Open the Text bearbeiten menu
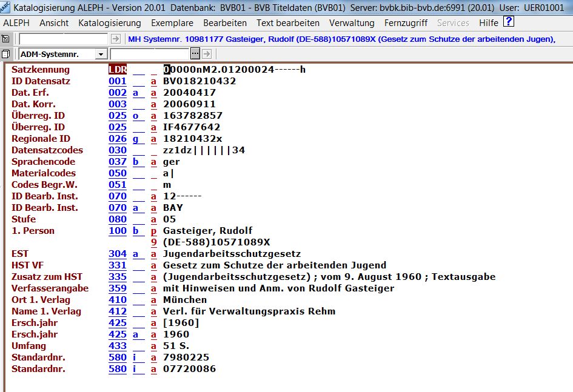 (288, 23)
